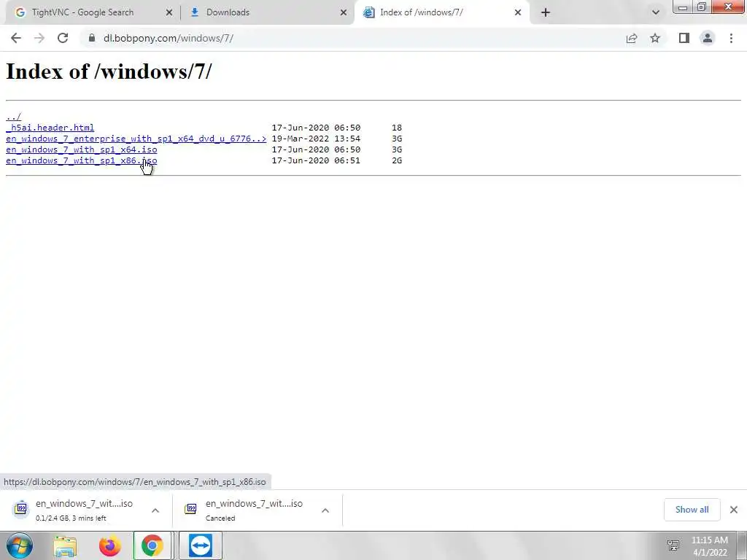Viewport: 747px width, 560px height.
Task: Launch Firefox from the taskbar
Action: (x=109, y=545)
